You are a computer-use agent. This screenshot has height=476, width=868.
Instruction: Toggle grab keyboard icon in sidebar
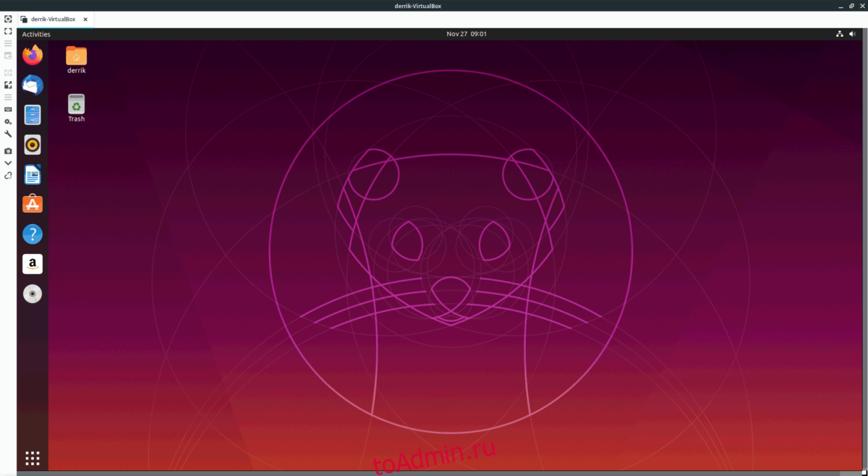click(x=8, y=109)
